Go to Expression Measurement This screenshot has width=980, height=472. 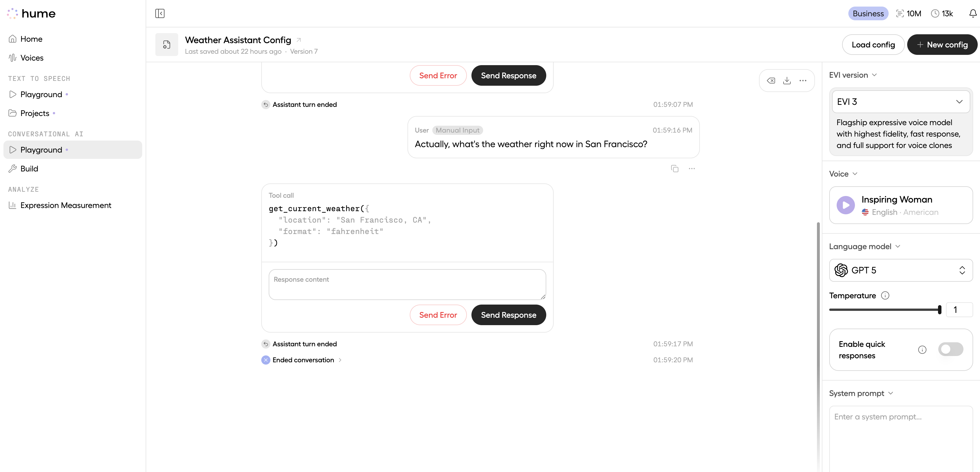[65, 205]
